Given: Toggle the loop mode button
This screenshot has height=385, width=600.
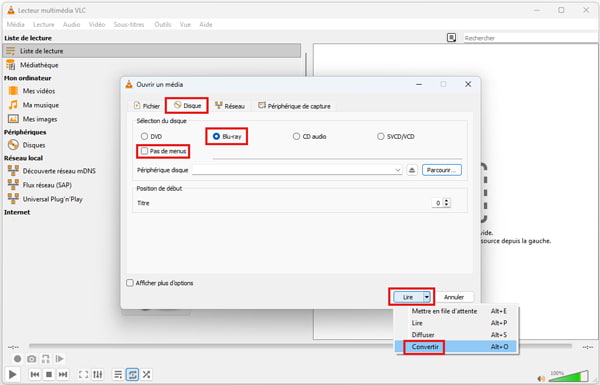Looking at the screenshot, I should (x=132, y=374).
